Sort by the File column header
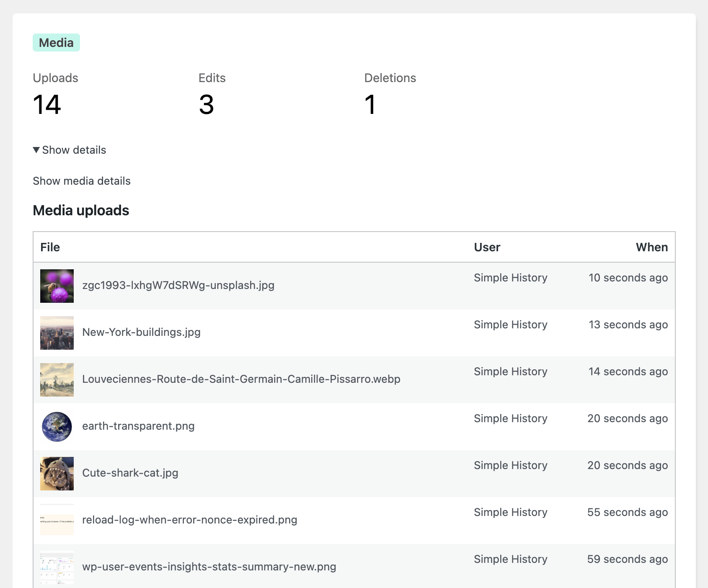 pos(50,247)
